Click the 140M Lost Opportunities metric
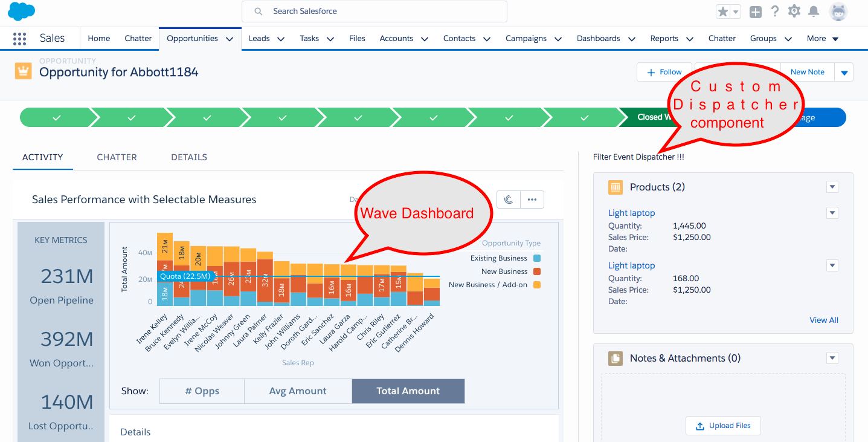The width and height of the screenshot is (868, 442). click(x=62, y=411)
